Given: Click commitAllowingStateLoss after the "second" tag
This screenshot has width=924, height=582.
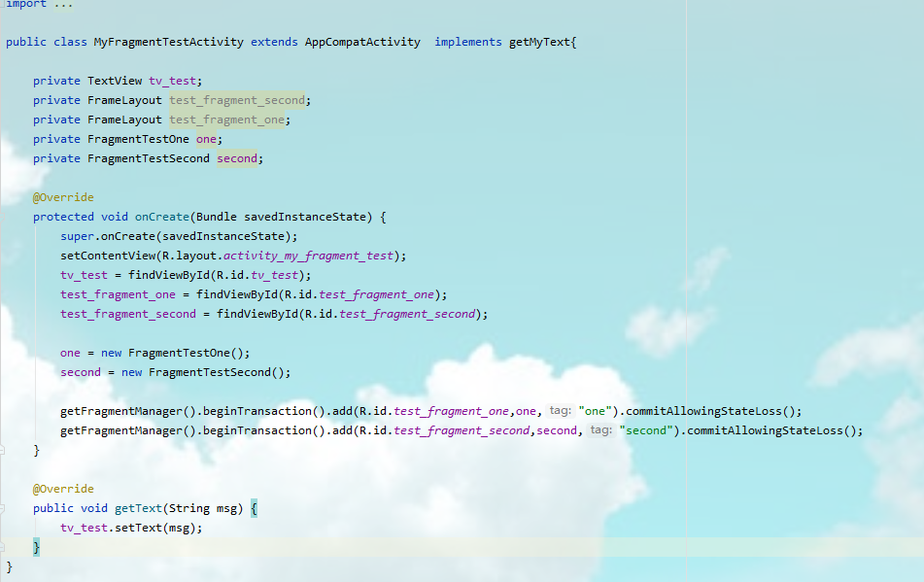Looking at the screenshot, I should click(x=765, y=430).
